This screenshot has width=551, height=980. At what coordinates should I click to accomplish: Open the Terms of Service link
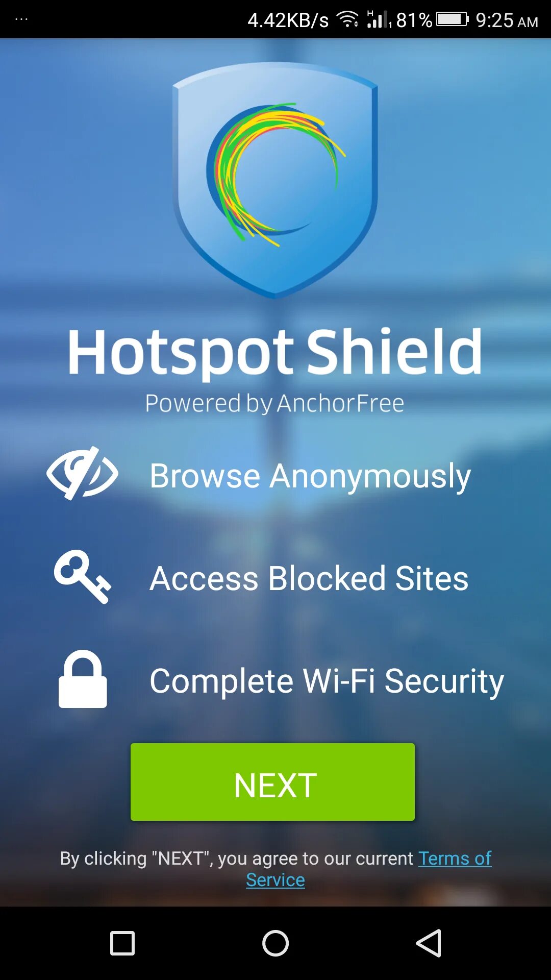click(x=368, y=869)
